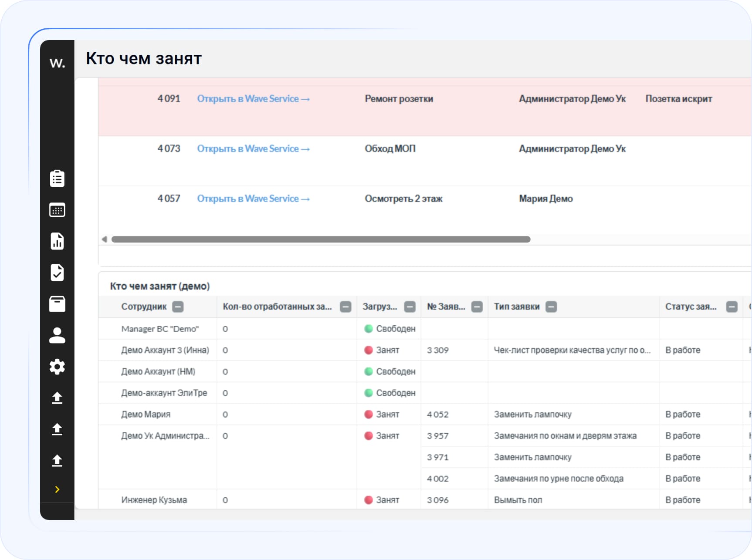This screenshot has height=560, width=752.
Task: Collapse the Статус зая... column minus button
Action: 732,307
